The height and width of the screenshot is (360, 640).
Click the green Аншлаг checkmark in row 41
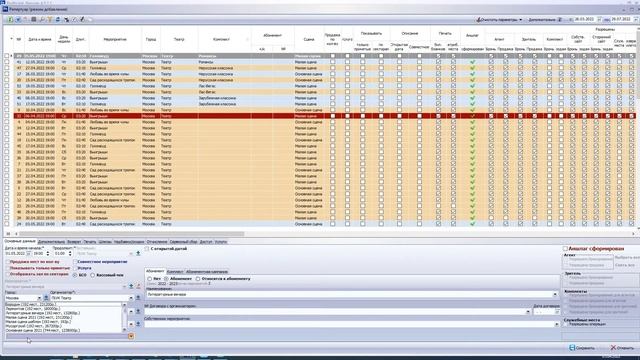tap(472, 62)
